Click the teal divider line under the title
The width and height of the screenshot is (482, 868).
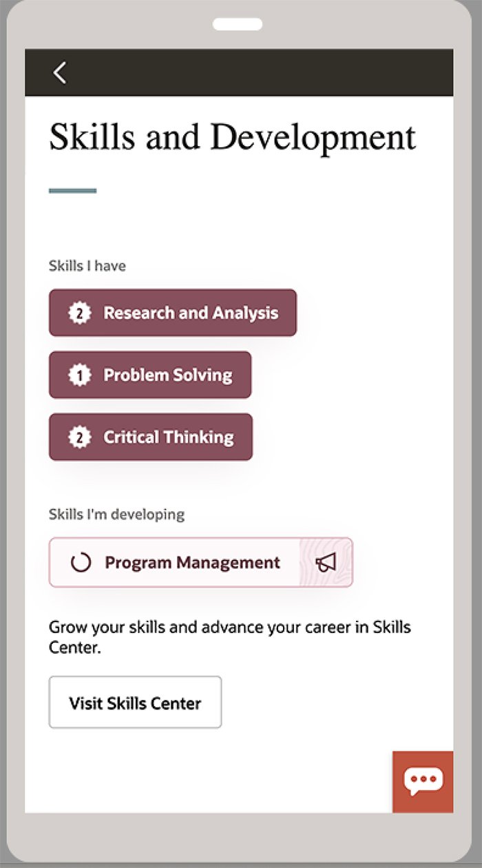tap(72, 191)
